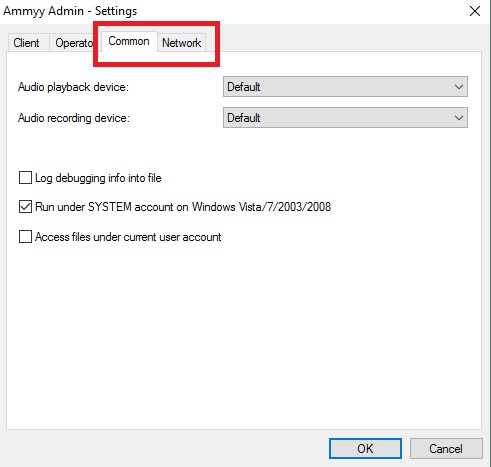
Task: Go to the Network tab
Action: pyautogui.click(x=181, y=43)
